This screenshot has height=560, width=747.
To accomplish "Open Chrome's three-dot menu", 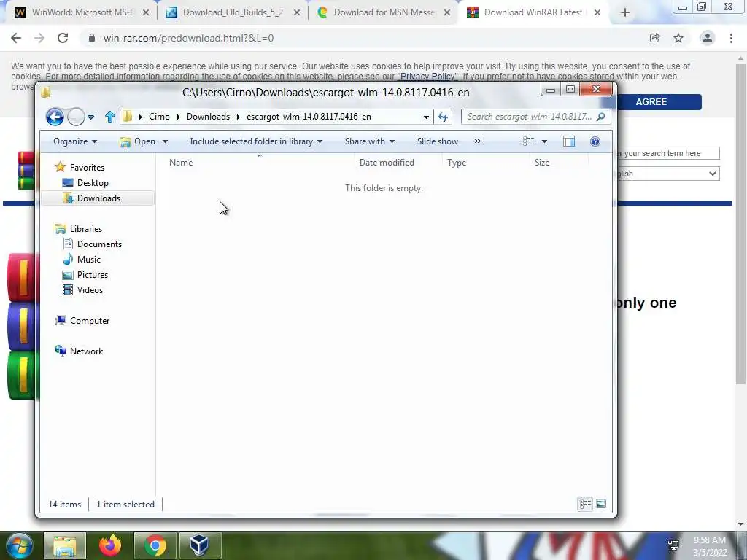I will 731,38.
